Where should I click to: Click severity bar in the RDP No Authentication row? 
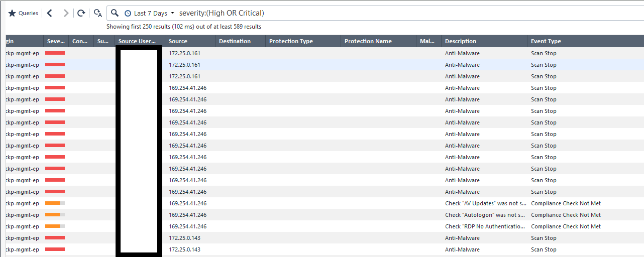point(55,226)
